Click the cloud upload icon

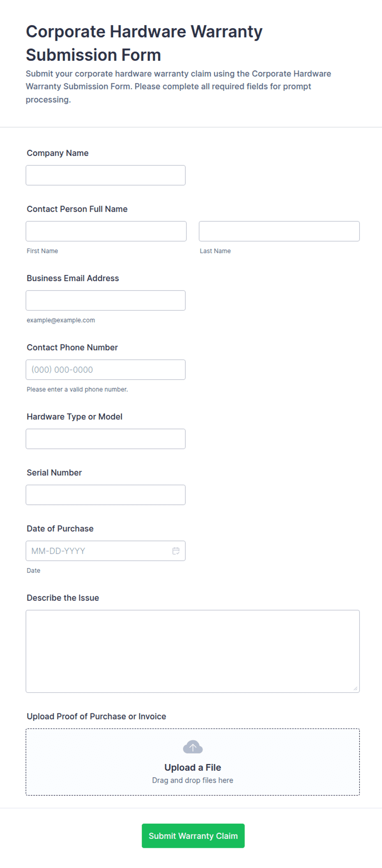pos(193,747)
